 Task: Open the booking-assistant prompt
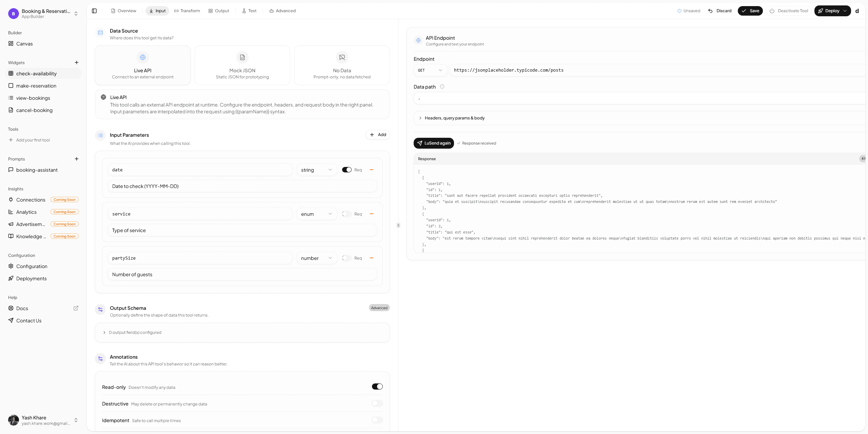(37, 170)
